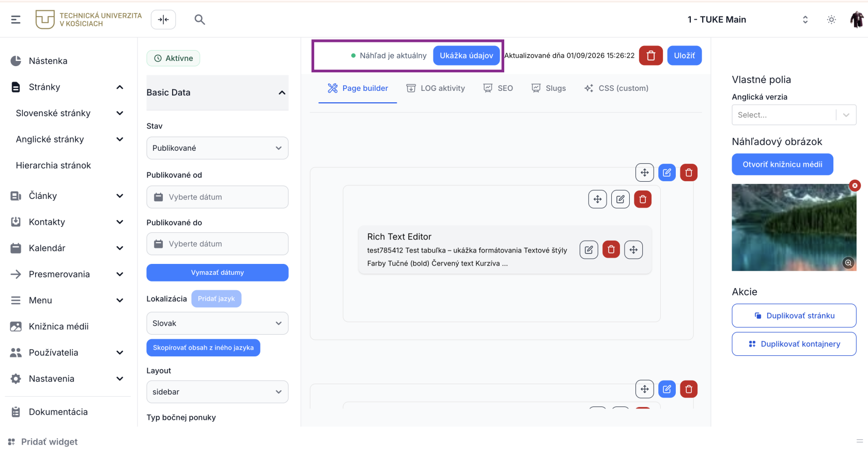868x456 pixels.
Task: Click Duplikovať stránku button
Action: click(x=794, y=316)
